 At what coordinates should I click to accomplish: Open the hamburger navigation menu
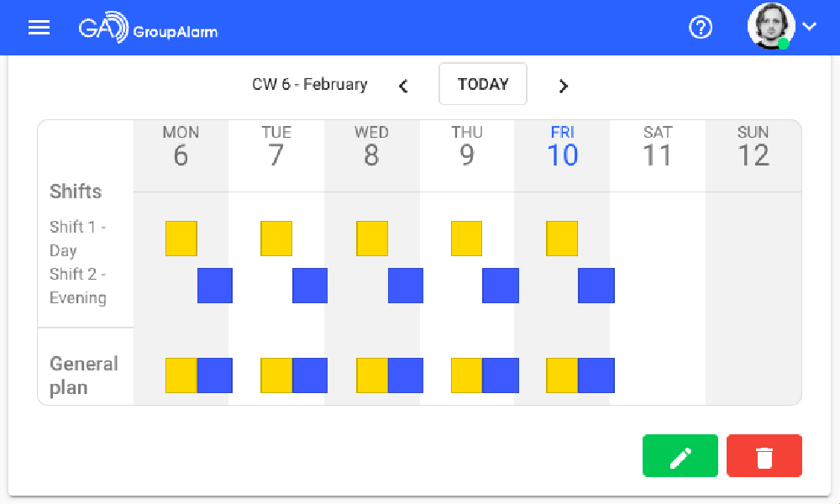pos(39,28)
